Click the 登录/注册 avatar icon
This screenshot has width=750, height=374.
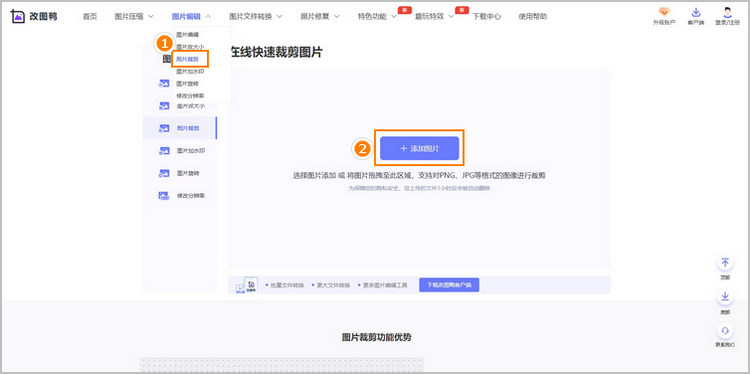[728, 12]
